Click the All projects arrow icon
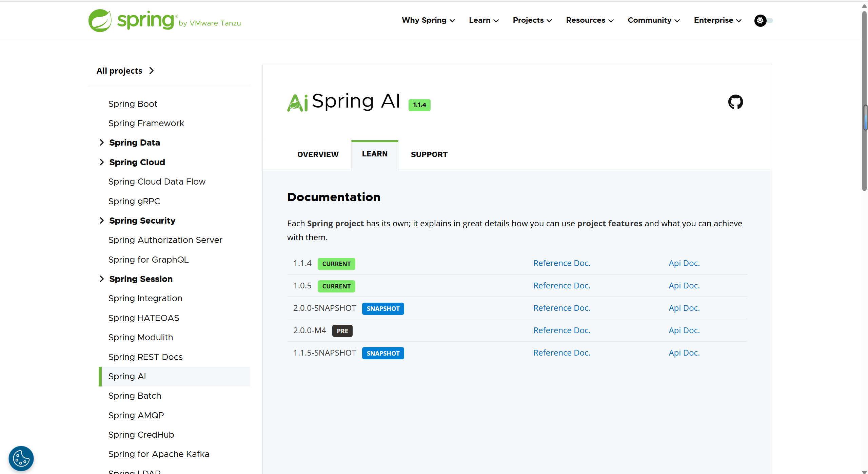 click(x=152, y=71)
